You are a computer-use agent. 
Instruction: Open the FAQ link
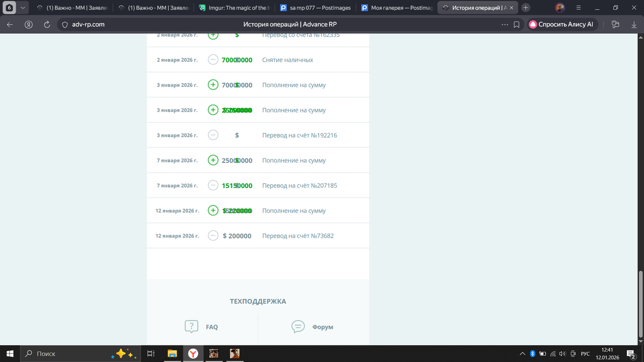tap(212, 327)
